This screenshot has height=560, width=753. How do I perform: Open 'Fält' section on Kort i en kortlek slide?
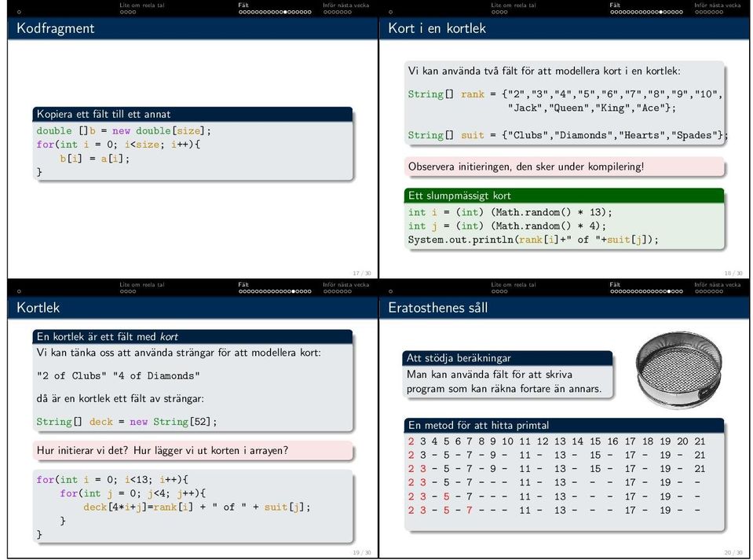pos(615,5)
